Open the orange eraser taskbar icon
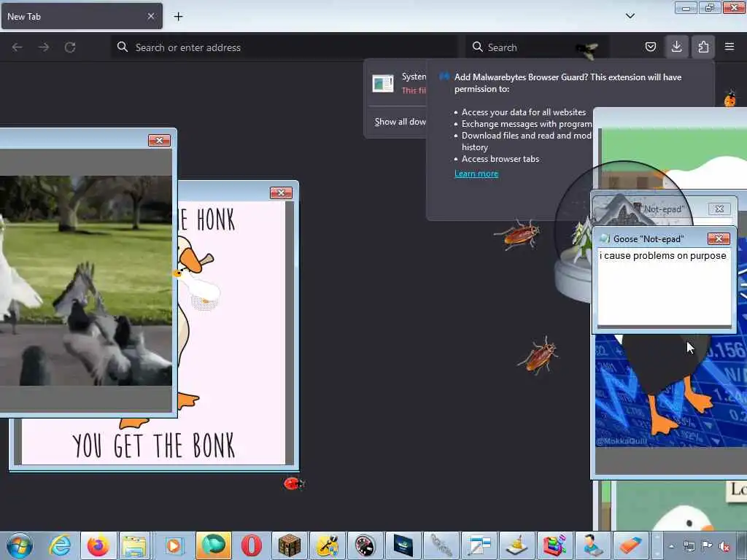Image resolution: width=747 pixels, height=560 pixels. 630,545
